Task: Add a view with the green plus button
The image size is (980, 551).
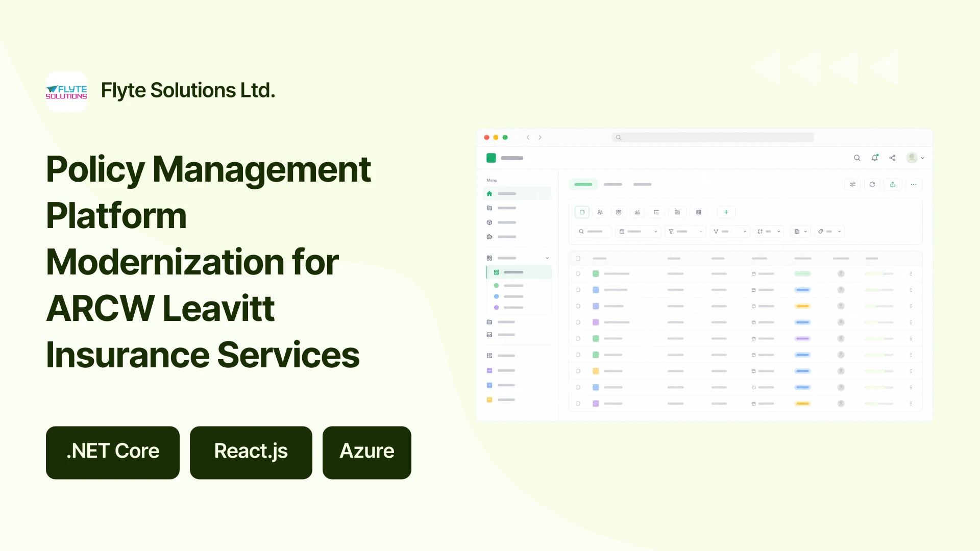Action: coord(726,212)
